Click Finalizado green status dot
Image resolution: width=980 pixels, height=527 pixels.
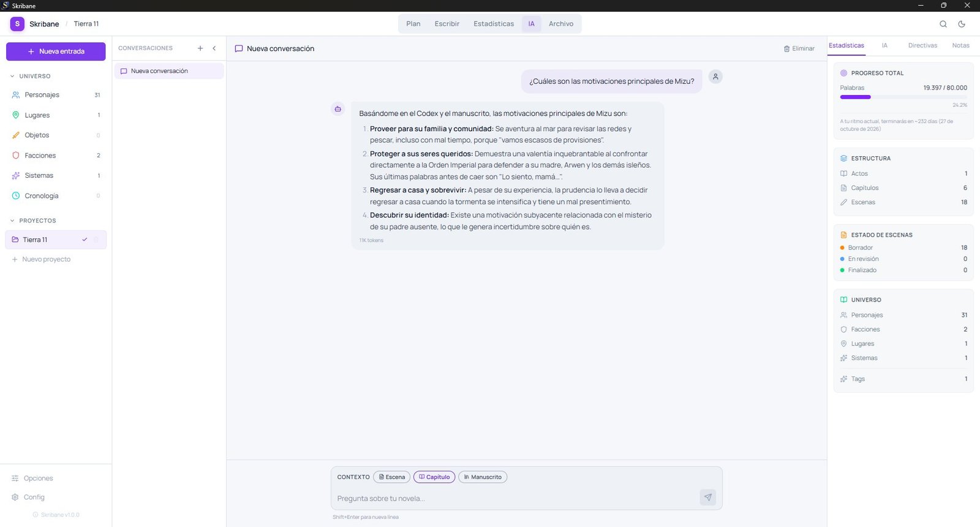click(842, 270)
